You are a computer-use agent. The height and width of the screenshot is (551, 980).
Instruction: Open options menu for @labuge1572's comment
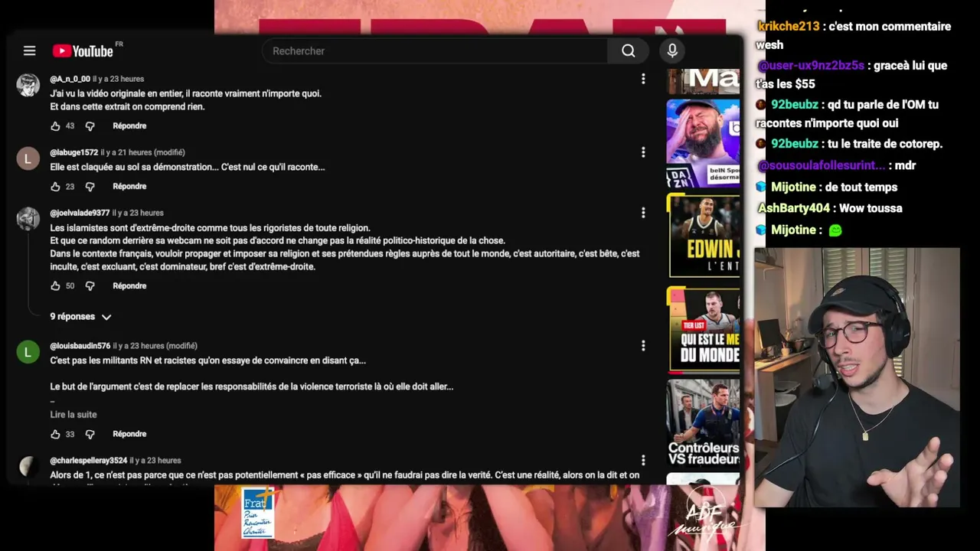click(643, 152)
